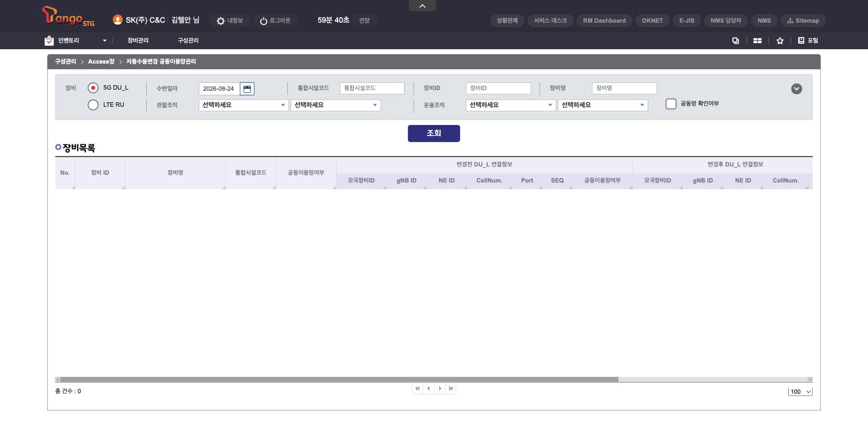Screen dimensions: 868x427
Task: Add page to favorites star icon
Action: 780,40
